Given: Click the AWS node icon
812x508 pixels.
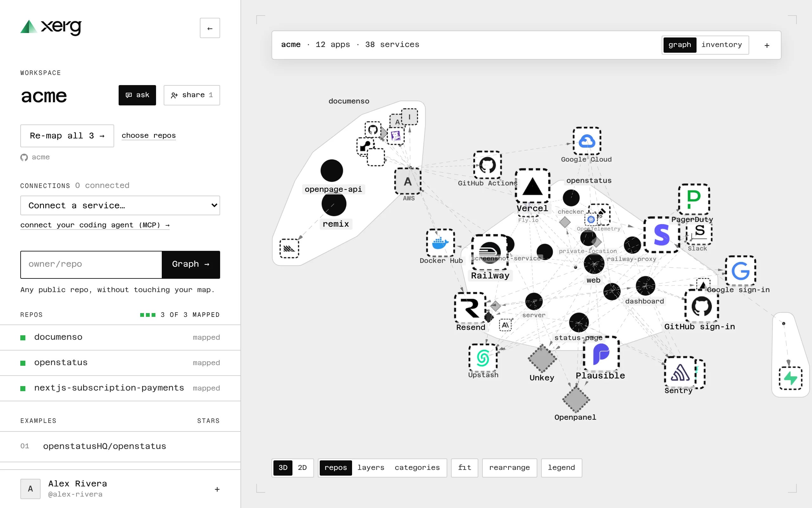Looking at the screenshot, I should pyautogui.click(x=408, y=181).
